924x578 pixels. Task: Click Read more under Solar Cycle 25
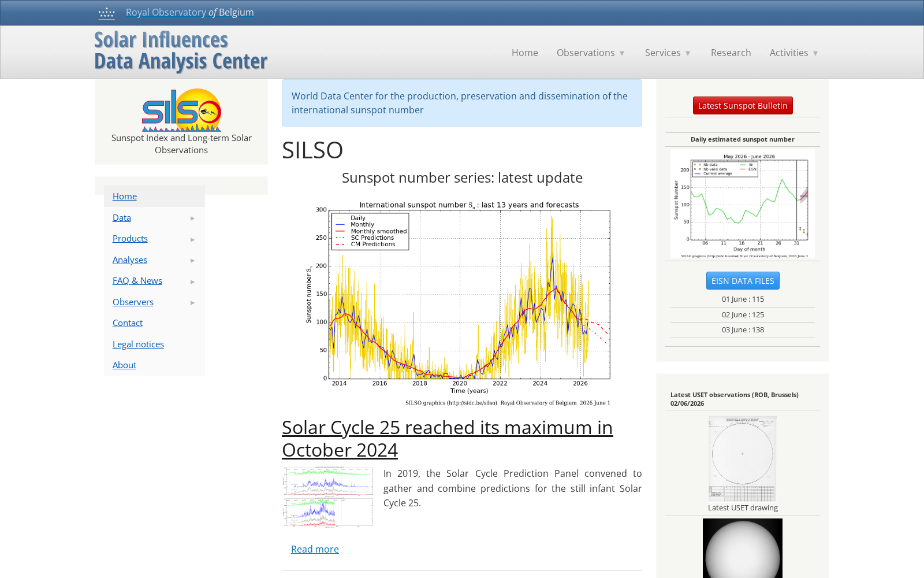pyautogui.click(x=315, y=549)
